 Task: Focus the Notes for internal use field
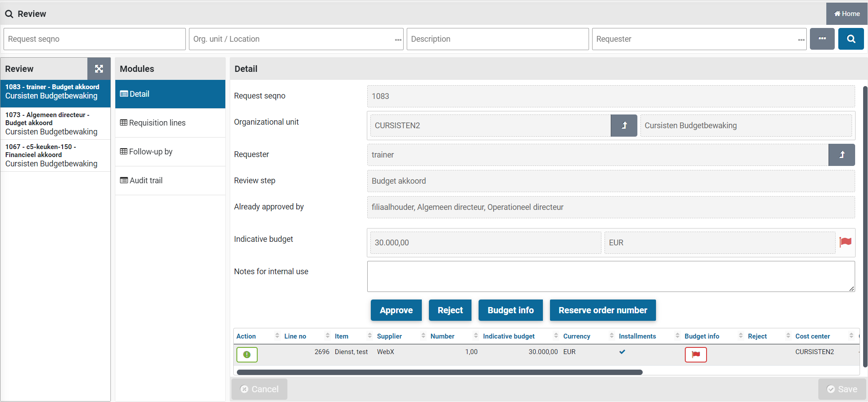[x=610, y=276]
